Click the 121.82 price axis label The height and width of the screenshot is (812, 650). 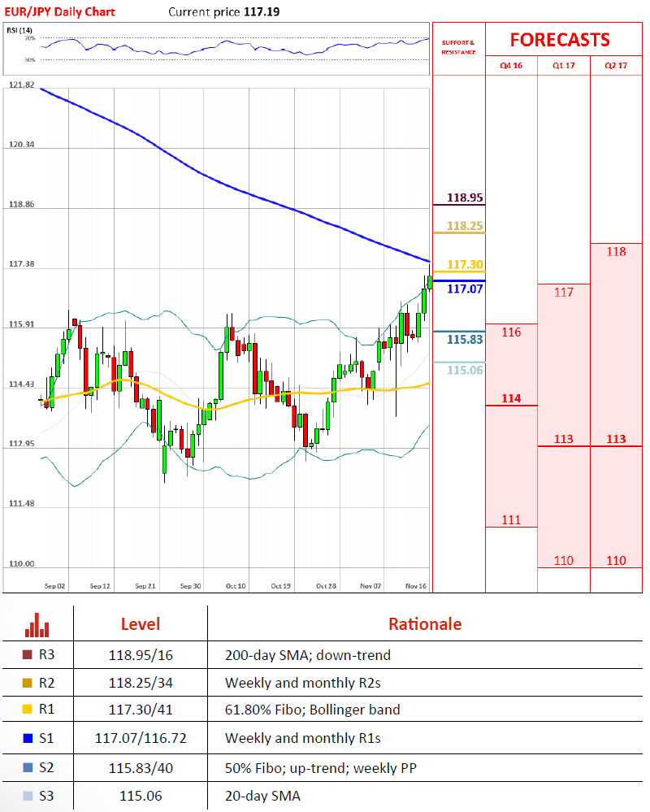tap(22, 85)
